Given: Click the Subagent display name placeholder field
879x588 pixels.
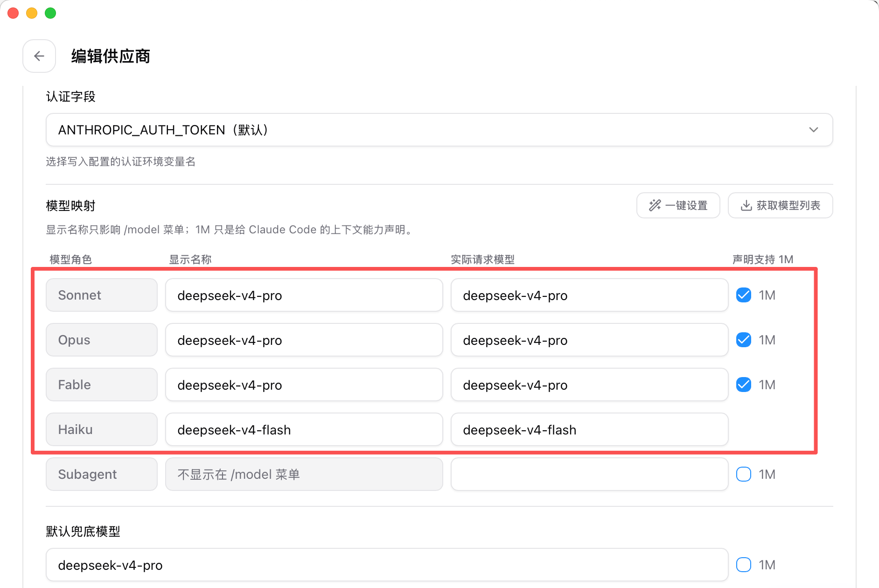Looking at the screenshot, I should click(304, 474).
